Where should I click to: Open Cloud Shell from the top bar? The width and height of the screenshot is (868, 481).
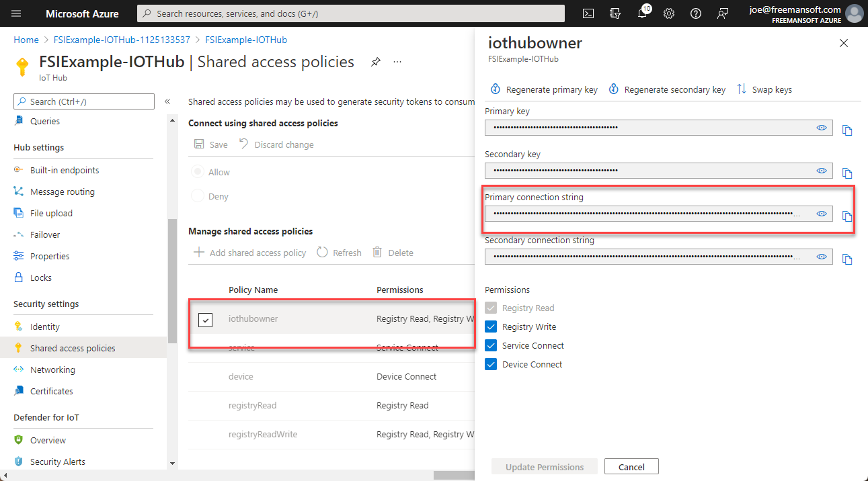coord(588,13)
